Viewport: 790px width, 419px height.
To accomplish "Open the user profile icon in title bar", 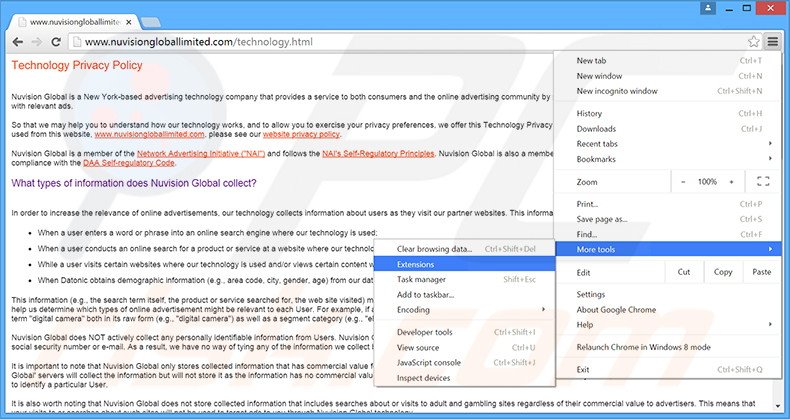I will point(709,8).
